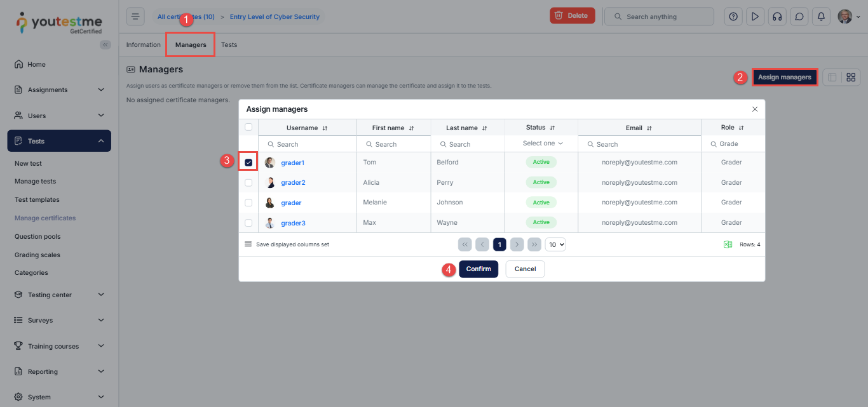Open Grading scales in sidebar

click(37, 255)
